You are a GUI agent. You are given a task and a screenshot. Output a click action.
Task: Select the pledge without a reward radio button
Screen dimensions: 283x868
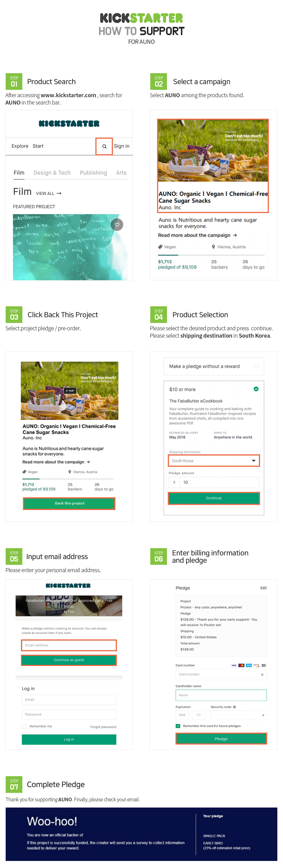point(256,366)
